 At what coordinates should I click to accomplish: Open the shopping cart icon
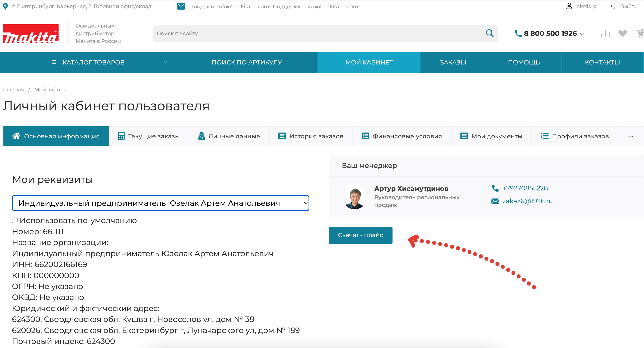pyautogui.click(x=640, y=33)
